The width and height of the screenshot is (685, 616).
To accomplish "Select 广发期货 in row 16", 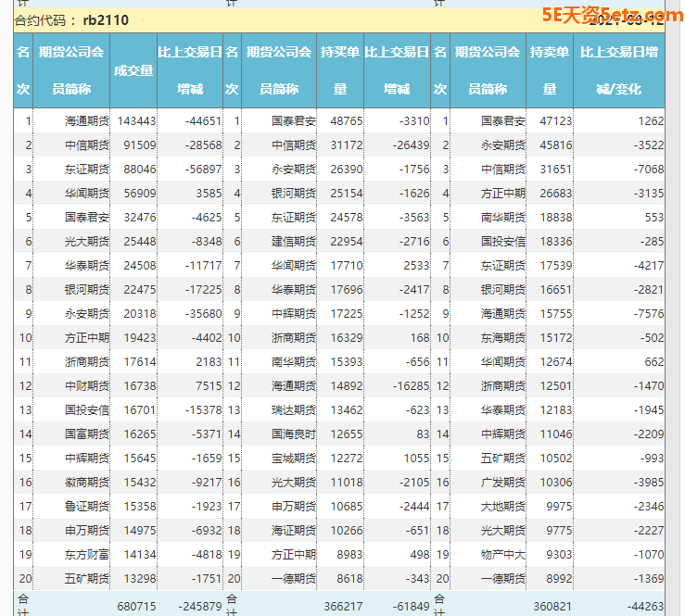I will coord(503,482).
